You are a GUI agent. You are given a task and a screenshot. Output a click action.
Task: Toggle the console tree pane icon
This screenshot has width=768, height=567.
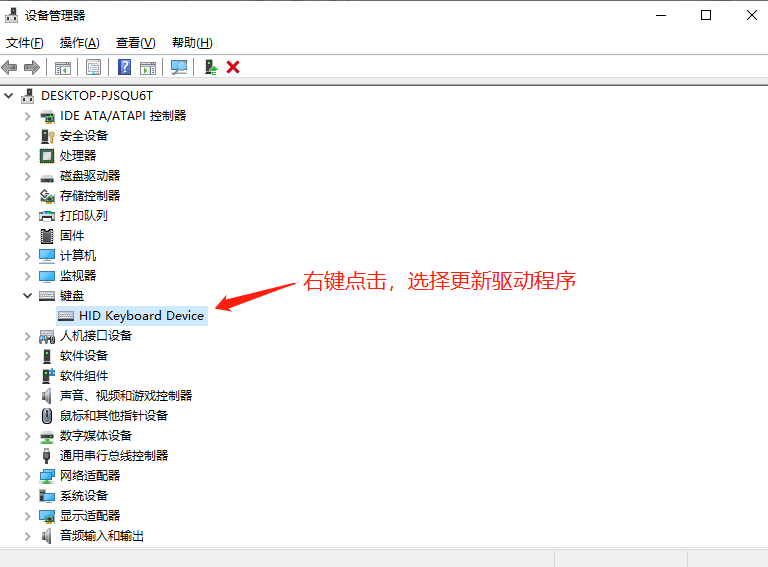(63, 68)
